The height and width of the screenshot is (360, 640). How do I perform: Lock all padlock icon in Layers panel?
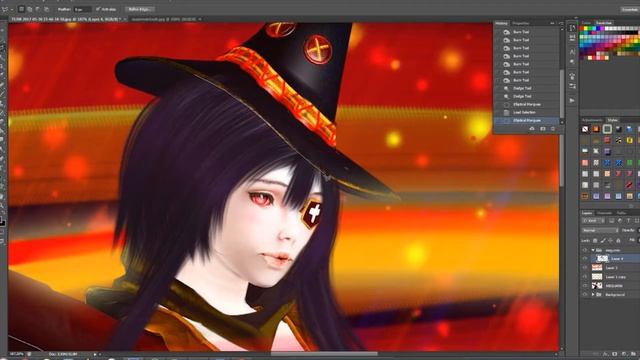618,241
